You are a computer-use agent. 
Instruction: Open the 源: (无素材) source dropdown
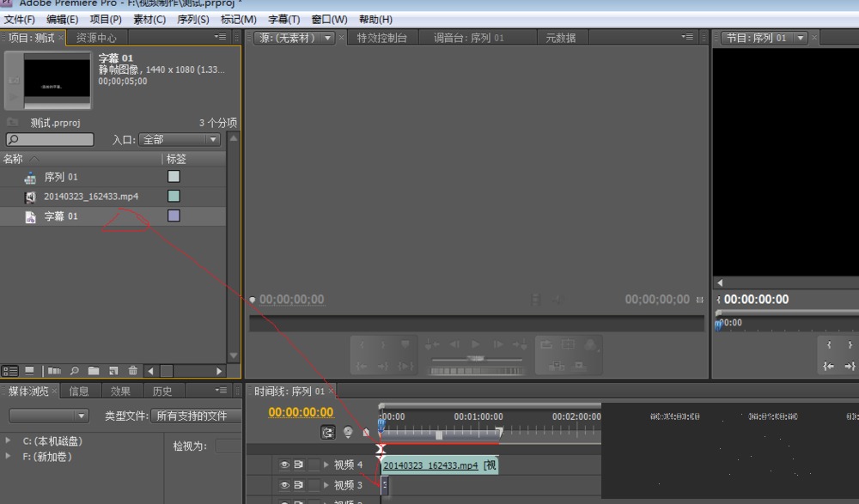click(295, 38)
